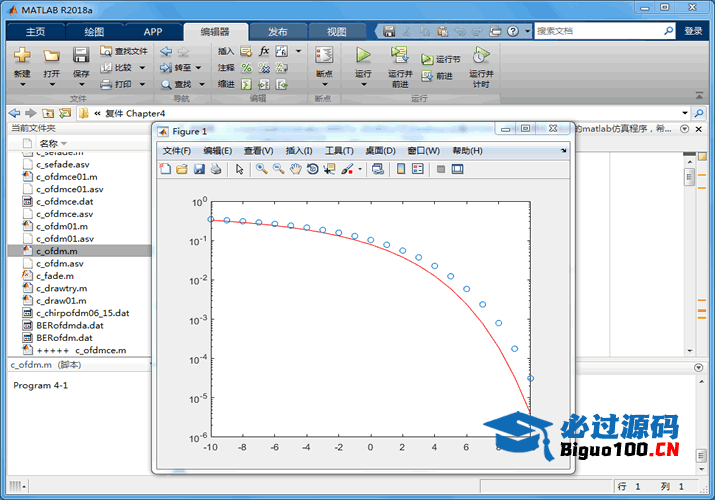The height and width of the screenshot is (500, 715).
Task: Select c_drawtry.m in file list
Action: point(62,289)
